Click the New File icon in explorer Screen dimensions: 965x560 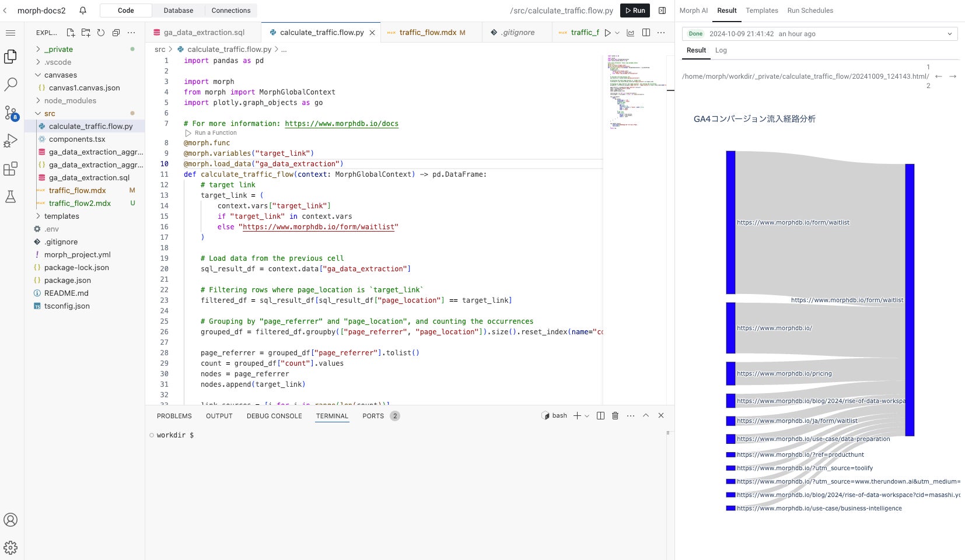71,33
